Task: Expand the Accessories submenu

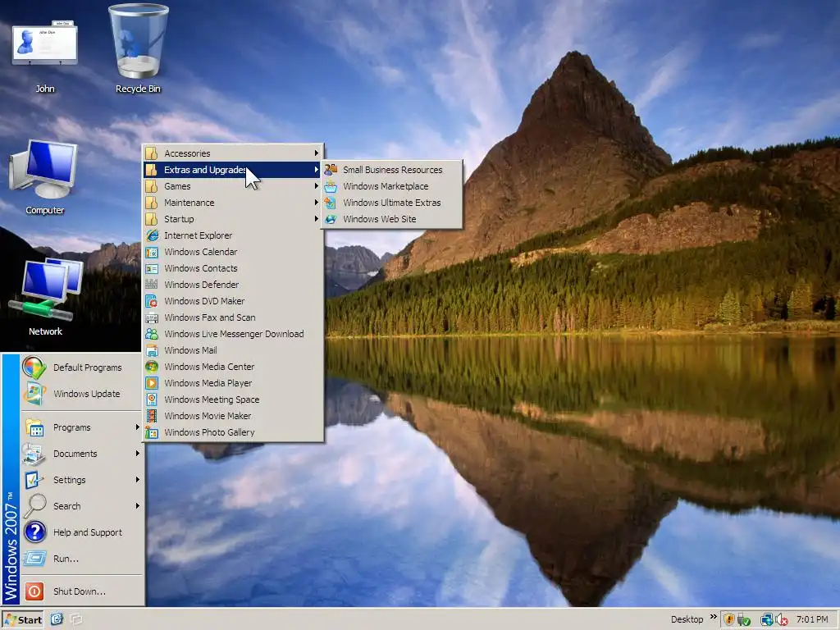Action: tap(234, 153)
